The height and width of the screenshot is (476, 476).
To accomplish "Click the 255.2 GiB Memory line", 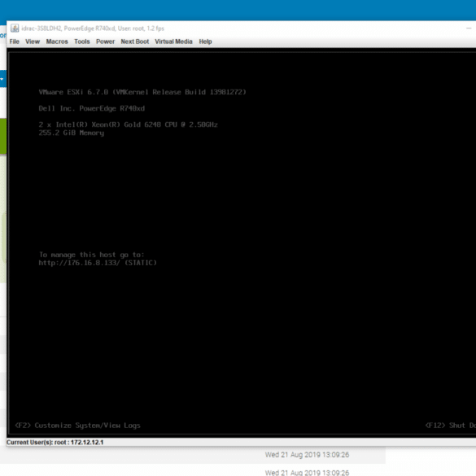I will 72,133.
